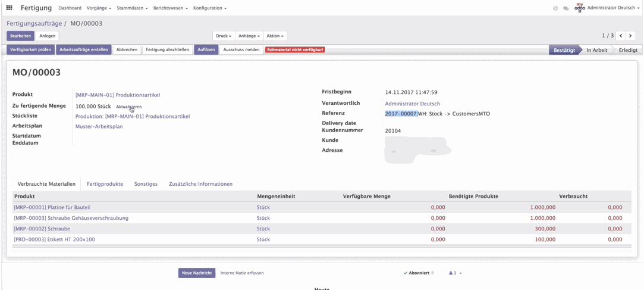Click the Ausschuss melden button
644x290 pixels.
coord(241,50)
